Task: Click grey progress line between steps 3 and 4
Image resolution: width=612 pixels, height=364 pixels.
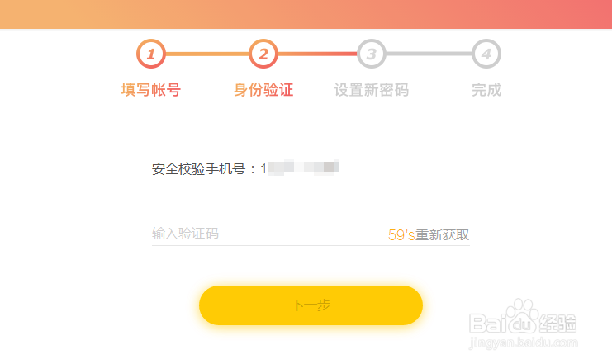Action: click(429, 54)
